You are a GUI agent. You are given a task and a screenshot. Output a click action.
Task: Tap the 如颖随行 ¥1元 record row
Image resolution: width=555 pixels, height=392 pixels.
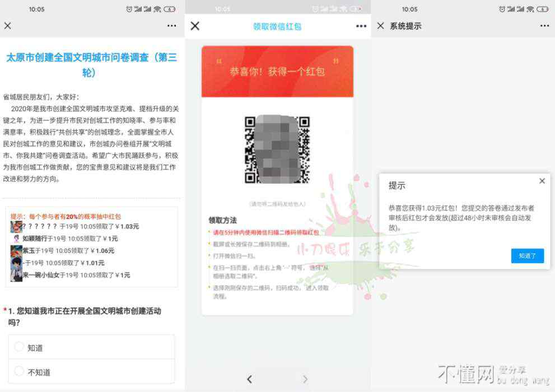click(65, 239)
